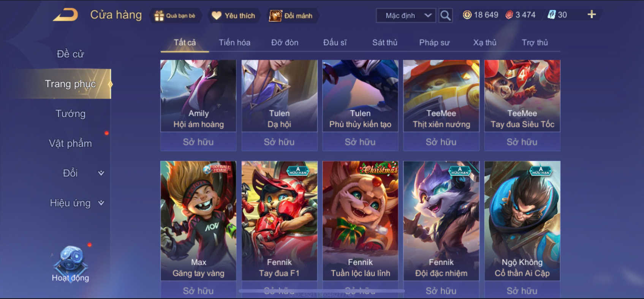The width and height of the screenshot is (644, 299).
Task: Select Vật phẩm in the sidebar
Action: point(70,143)
